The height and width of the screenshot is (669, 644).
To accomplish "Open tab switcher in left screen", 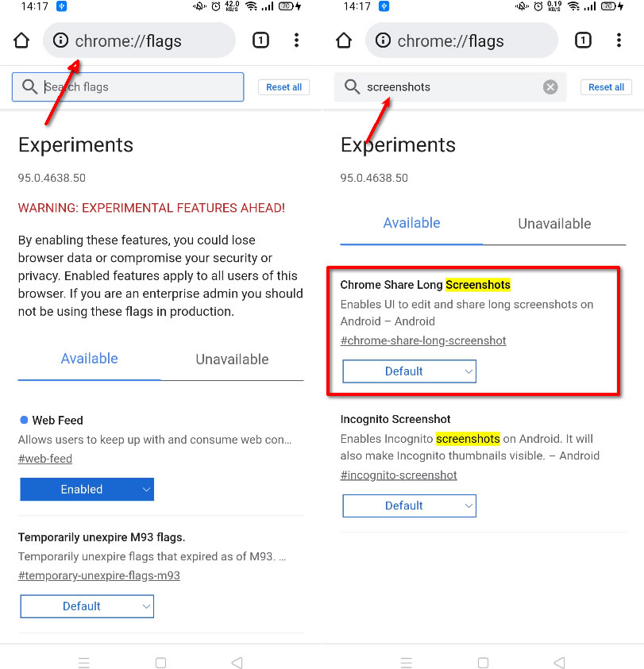I will point(261,40).
